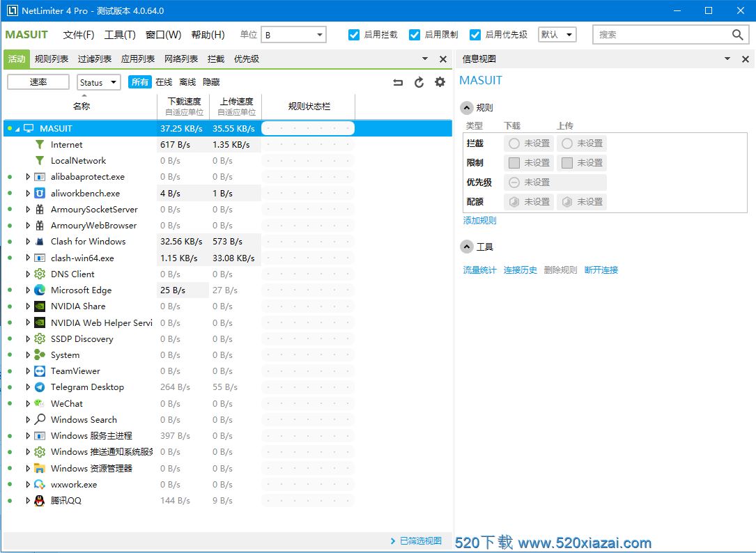
Task: Click the MASUIT computer monitor icon
Action: 29,128
